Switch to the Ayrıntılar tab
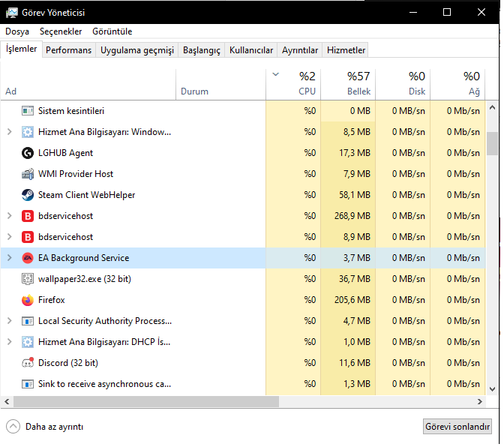 pyautogui.click(x=300, y=50)
